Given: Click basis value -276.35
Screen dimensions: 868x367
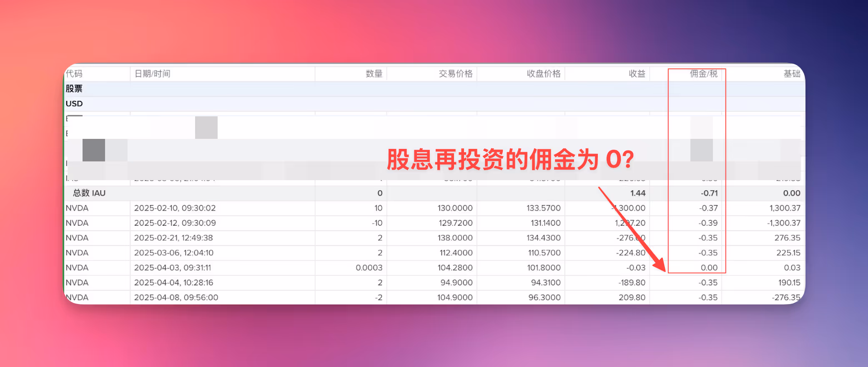Looking at the screenshot, I should 786,298.
